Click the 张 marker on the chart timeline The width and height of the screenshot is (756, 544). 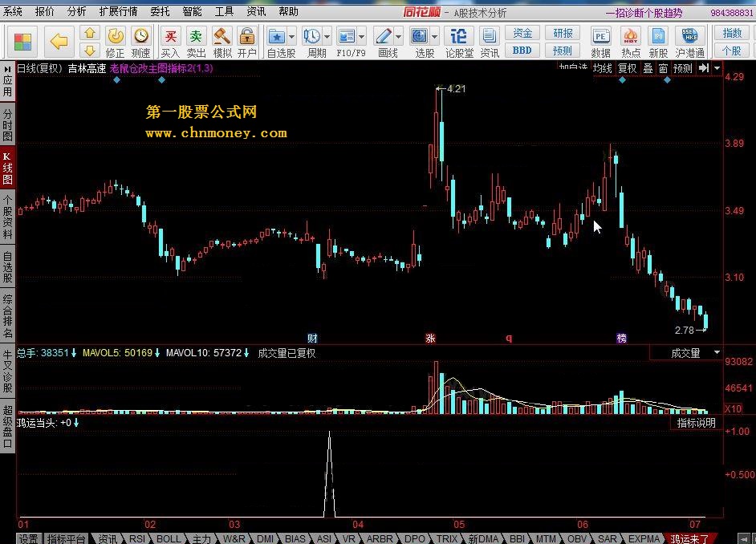430,339
